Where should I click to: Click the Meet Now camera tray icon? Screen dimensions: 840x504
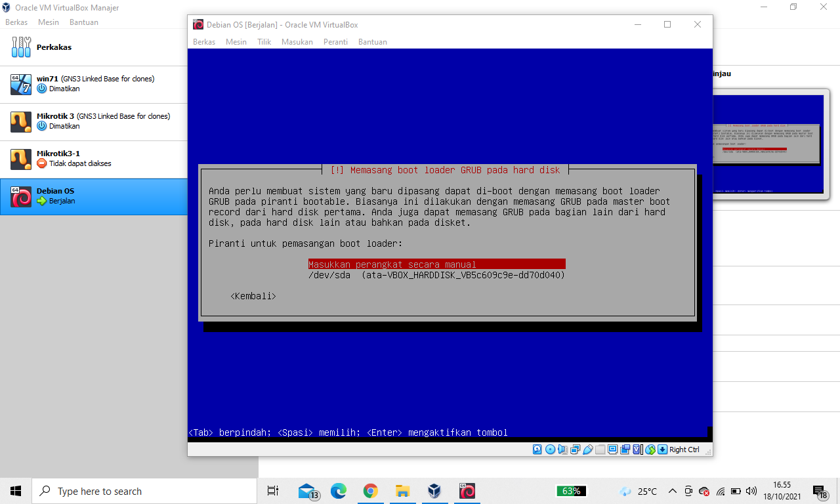(x=688, y=491)
